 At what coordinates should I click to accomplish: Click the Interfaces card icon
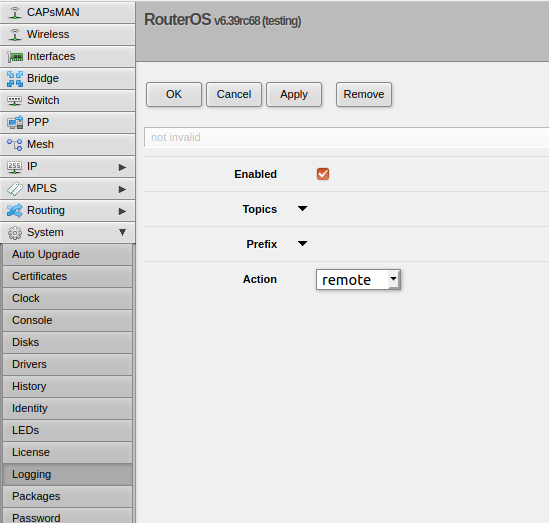point(15,57)
